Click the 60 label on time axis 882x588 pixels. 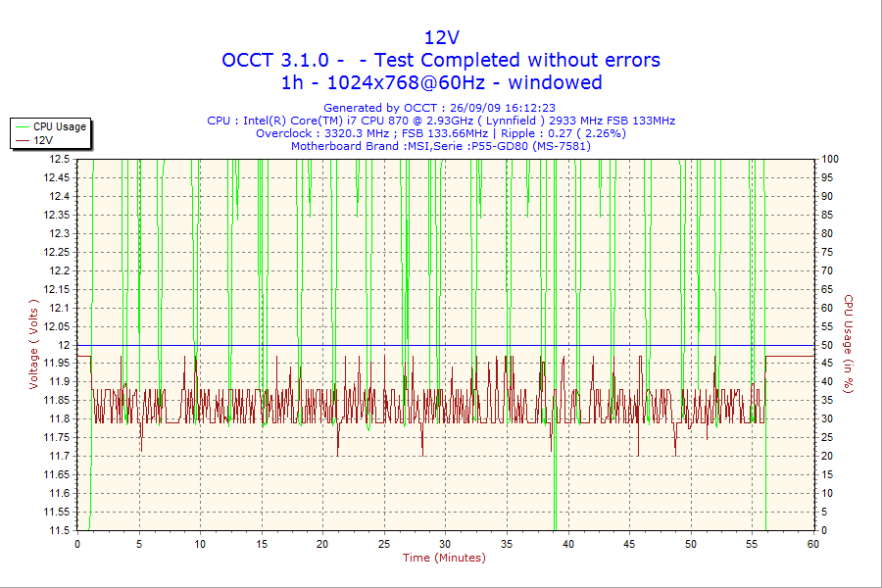812,544
